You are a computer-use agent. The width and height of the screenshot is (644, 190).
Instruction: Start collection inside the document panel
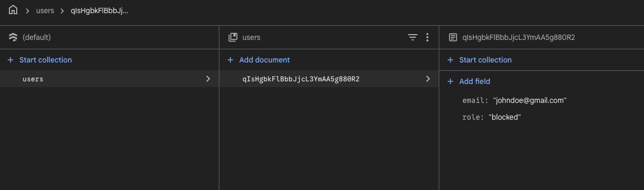[x=485, y=60]
